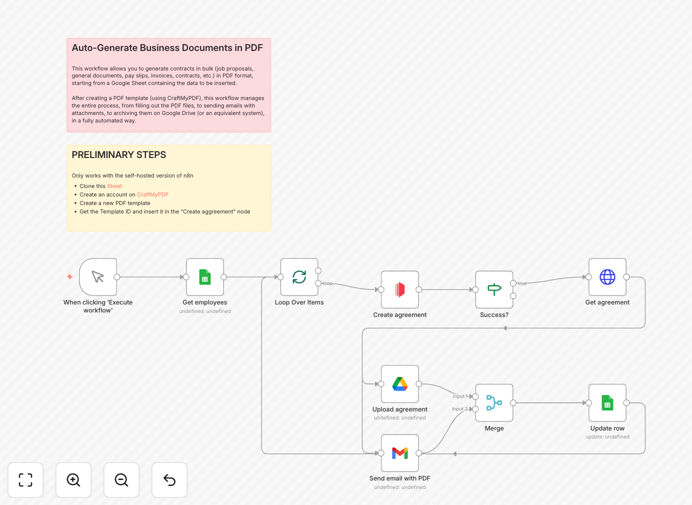Click the false output connector of Success? node
Image resolution: width=692 pixels, height=505 pixels.
coord(513,296)
